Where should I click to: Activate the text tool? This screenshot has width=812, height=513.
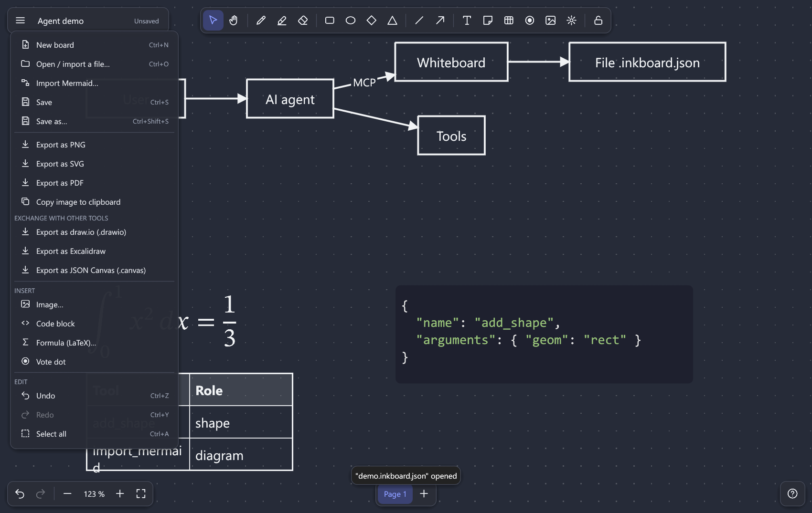[x=467, y=21]
